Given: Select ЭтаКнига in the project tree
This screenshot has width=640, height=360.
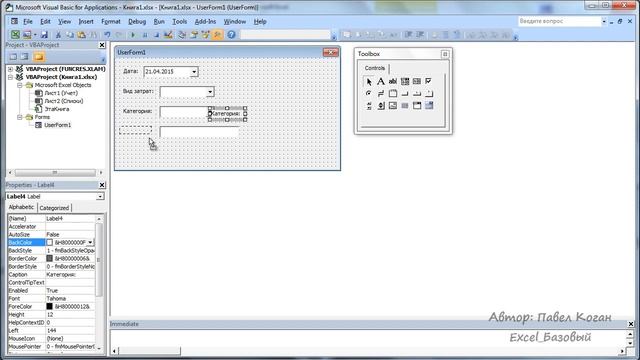Looking at the screenshot, I should 57,109.
